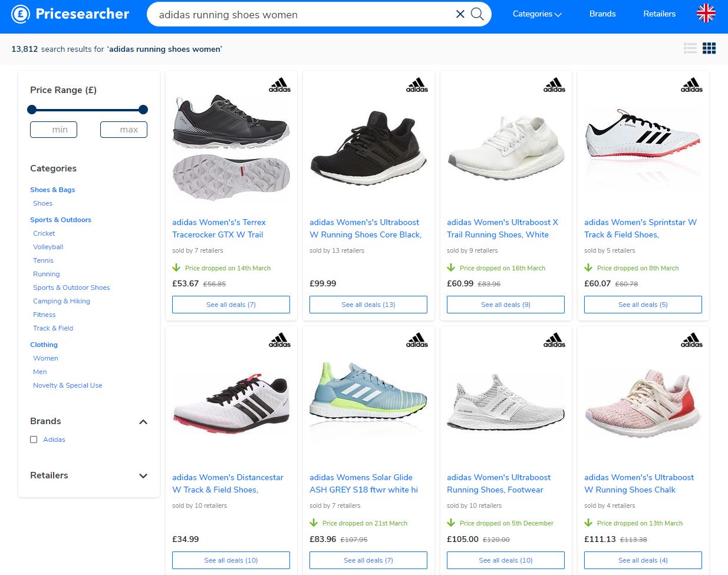The image size is (728, 575).
Task: Click adidas logo on Solar Glide card
Action: click(417, 340)
